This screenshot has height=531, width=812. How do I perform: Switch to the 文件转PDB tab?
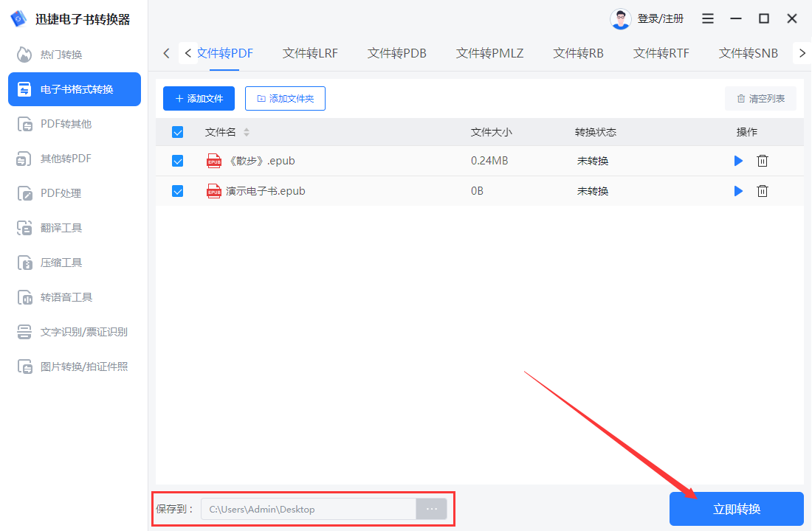coord(396,53)
